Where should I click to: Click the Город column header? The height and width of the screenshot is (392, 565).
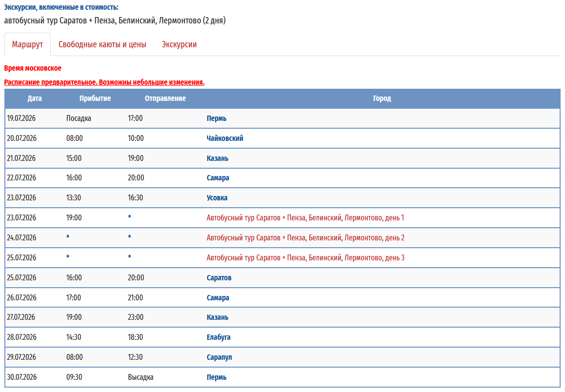coord(382,98)
